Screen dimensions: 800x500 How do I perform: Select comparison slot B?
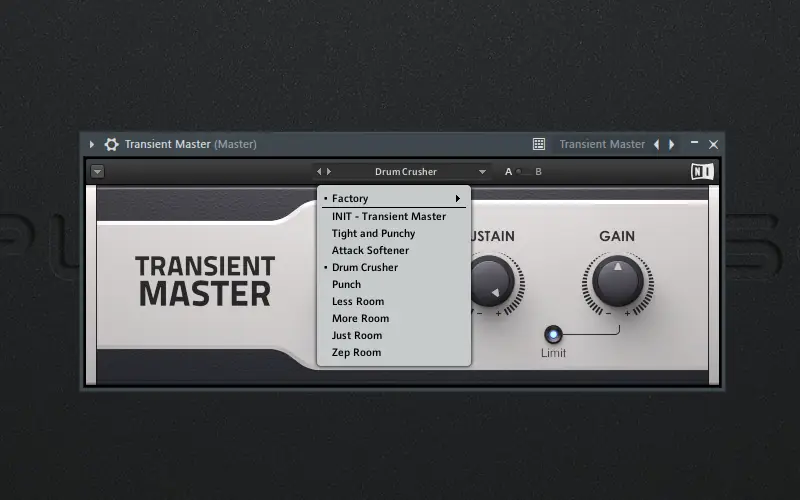(538, 172)
